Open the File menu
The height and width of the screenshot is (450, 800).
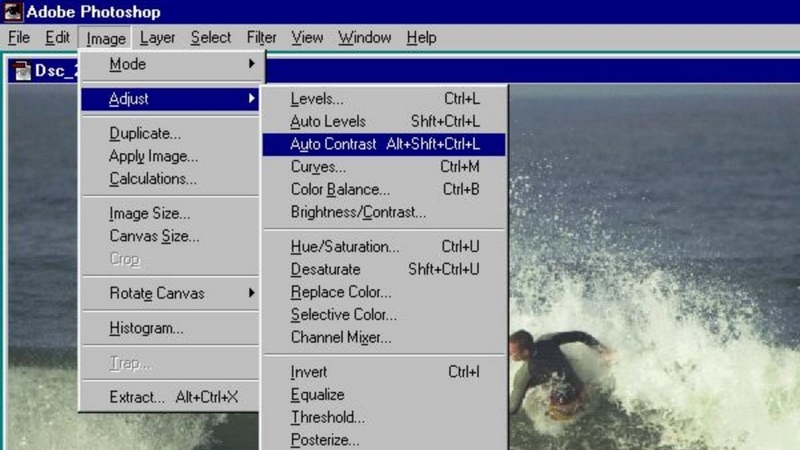pos(18,38)
